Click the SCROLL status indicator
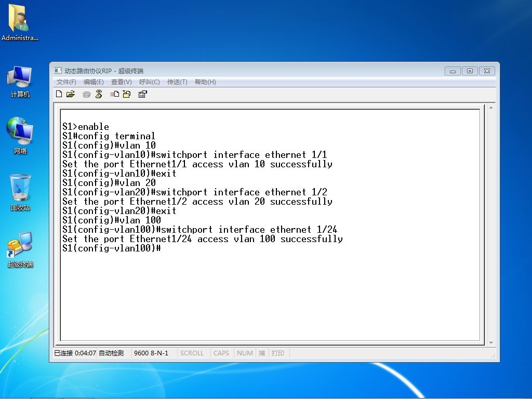The width and height of the screenshot is (532, 399). click(192, 353)
